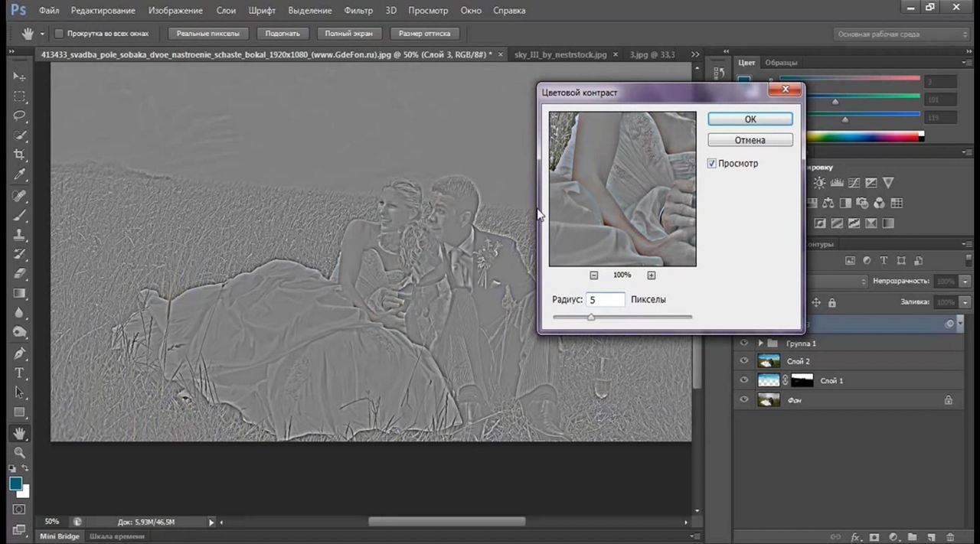Hide the Слой 2 layer
The height and width of the screenshot is (544, 980).
tap(743, 361)
